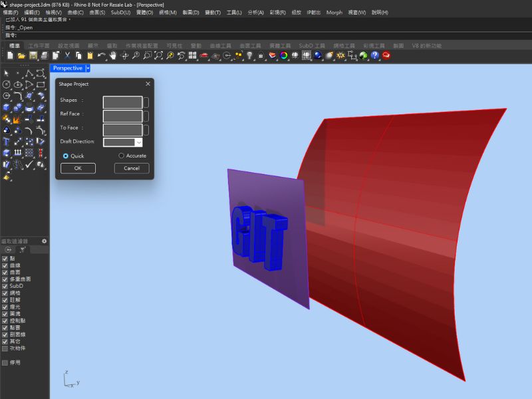Image resolution: width=532 pixels, height=399 pixels.
Task: Click the Polyline tool in left toolbox
Action: [x=29, y=73]
